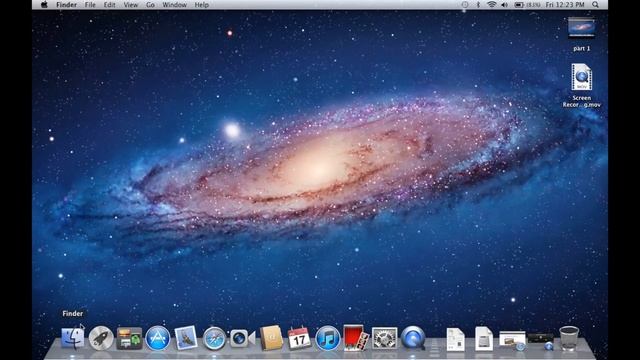Click the minimized web page window in Dock
Screen dimensions: 640x360
click(512, 340)
